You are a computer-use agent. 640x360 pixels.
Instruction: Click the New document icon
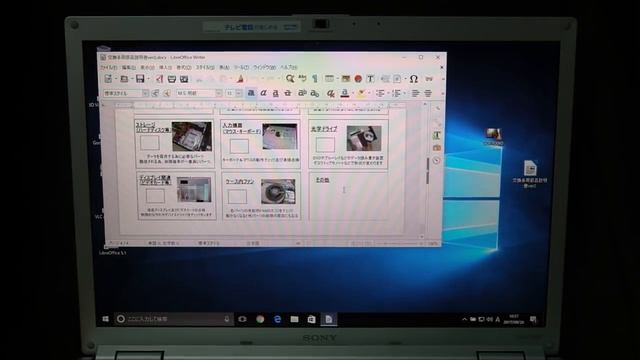pyautogui.click(x=108, y=79)
